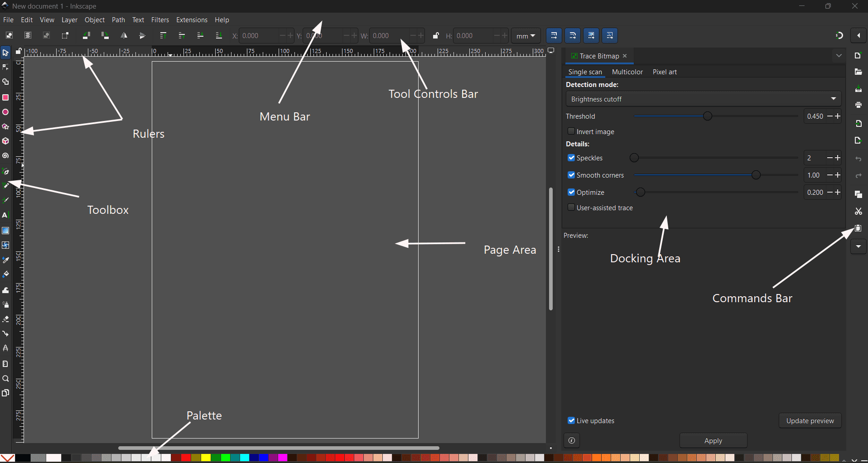This screenshot has height=463, width=868.
Task: Select the Dropper color picker tool
Action: point(5,260)
